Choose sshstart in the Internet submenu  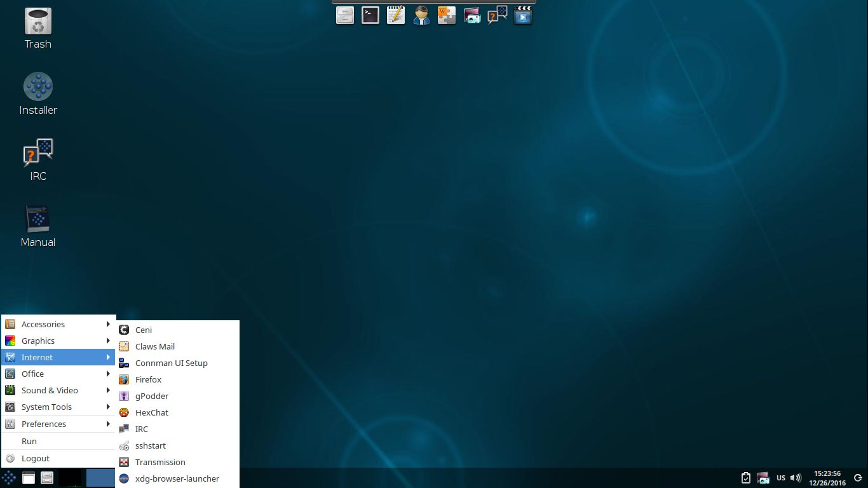coord(177,445)
